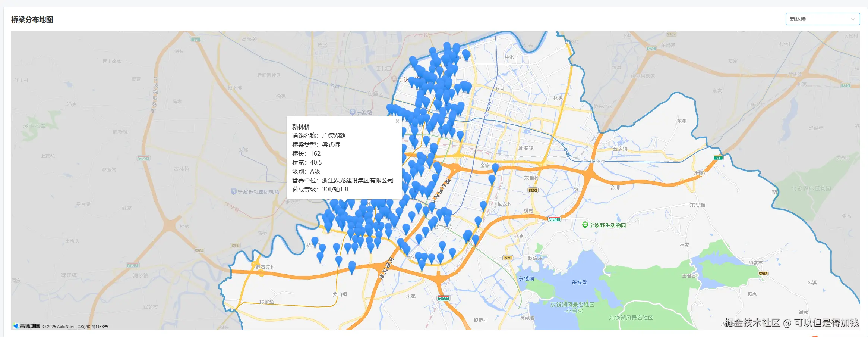Click the 鄞江镇 map label

coord(69,275)
